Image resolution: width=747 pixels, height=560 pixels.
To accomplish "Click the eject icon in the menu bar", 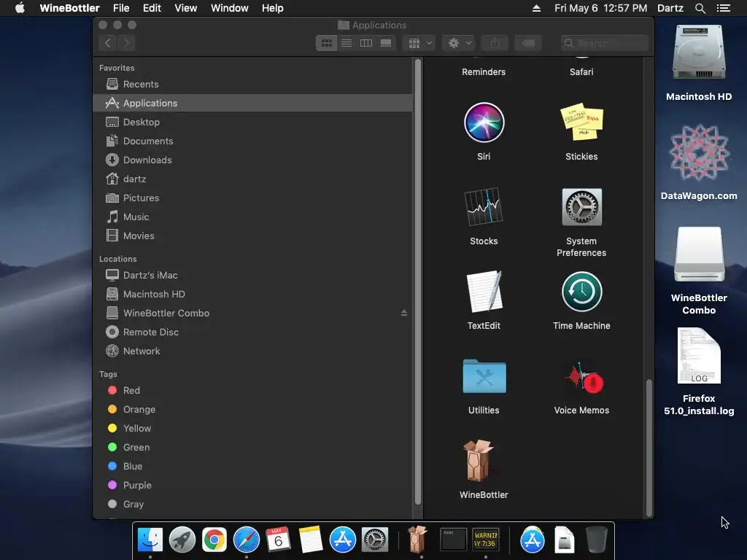I will point(536,8).
